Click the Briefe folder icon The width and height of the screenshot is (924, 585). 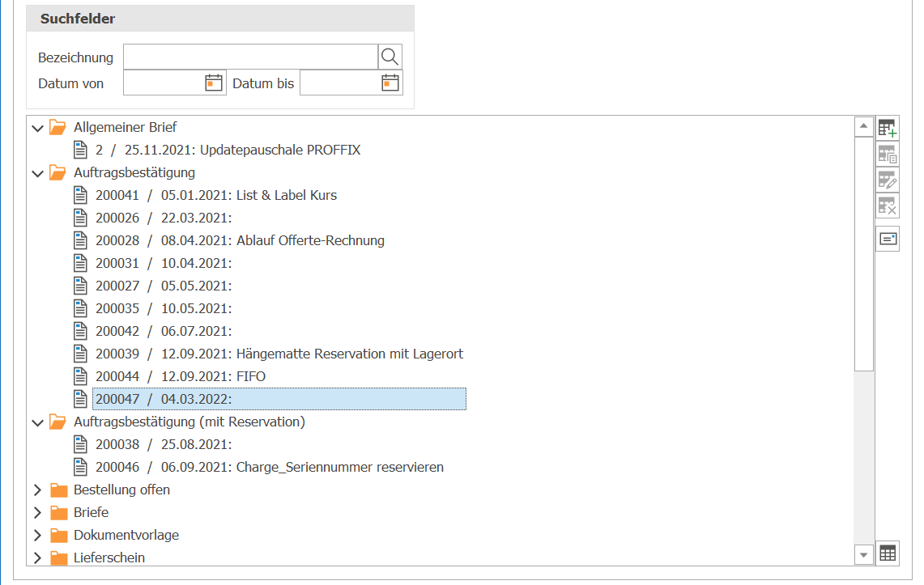tap(58, 513)
